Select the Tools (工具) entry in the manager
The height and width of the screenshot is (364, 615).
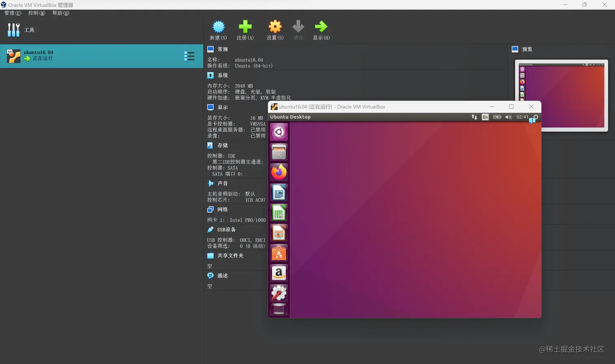(102, 30)
